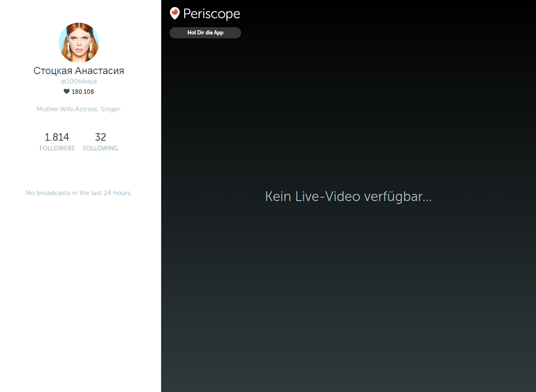
Task: Click the @100tskaya username handle
Action: pos(79,81)
